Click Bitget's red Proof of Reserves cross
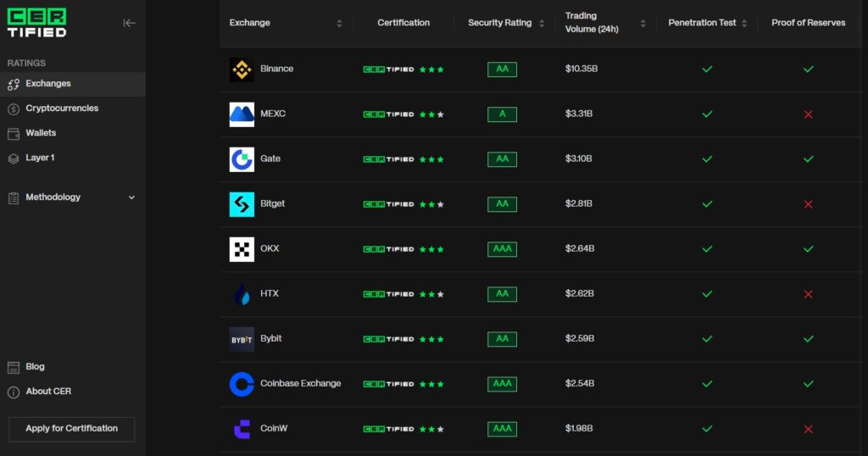Screen dimensions: 868x456 coord(808,204)
